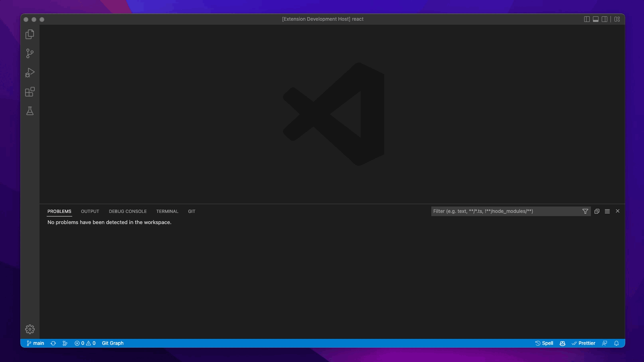Select the main branch in status bar
This screenshot has height=362, width=644.
[x=35, y=343]
